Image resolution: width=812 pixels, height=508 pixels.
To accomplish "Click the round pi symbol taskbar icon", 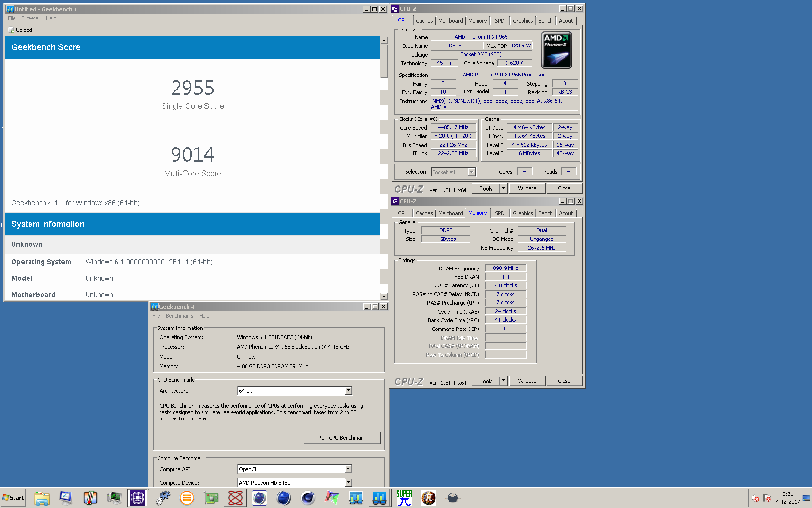I will pyautogui.click(x=429, y=498).
